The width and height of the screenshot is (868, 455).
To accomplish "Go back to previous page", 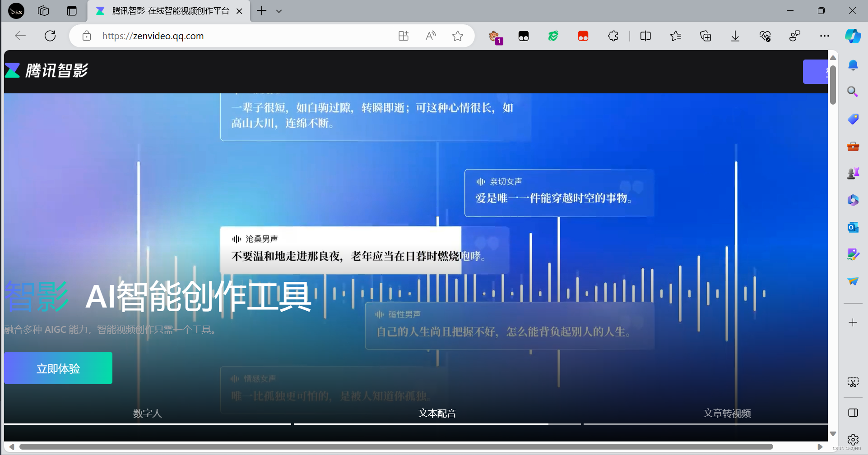I will click(x=20, y=36).
